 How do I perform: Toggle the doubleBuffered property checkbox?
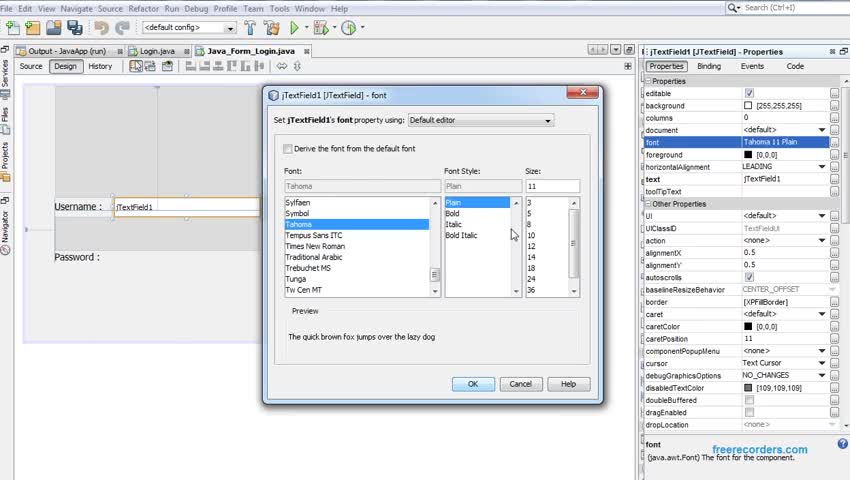pos(749,400)
